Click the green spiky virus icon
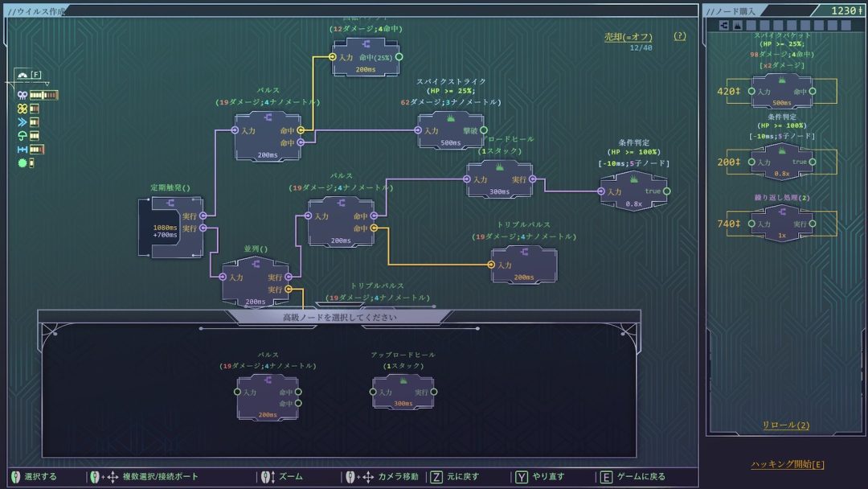 (22, 162)
